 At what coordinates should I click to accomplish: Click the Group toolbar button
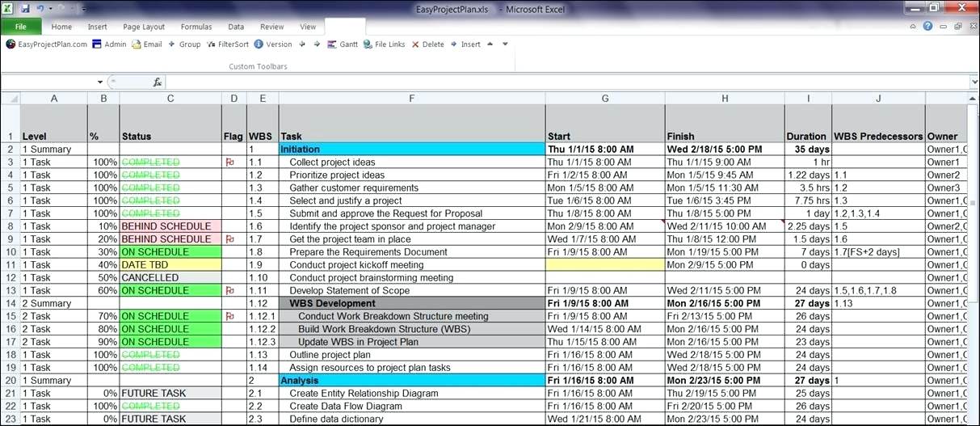(x=184, y=44)
